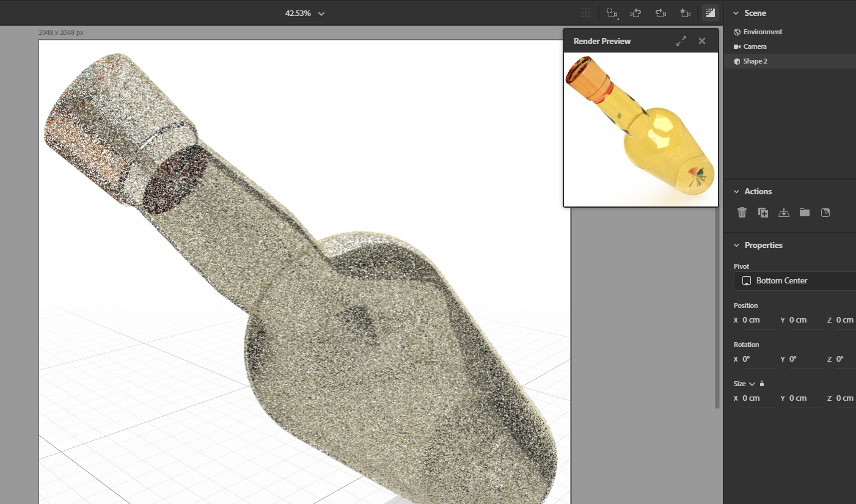Click the Render Preview bottle thumbnail
Image resolution: width=856 pixels, height=504 pixels.
[x=640, y=130]
